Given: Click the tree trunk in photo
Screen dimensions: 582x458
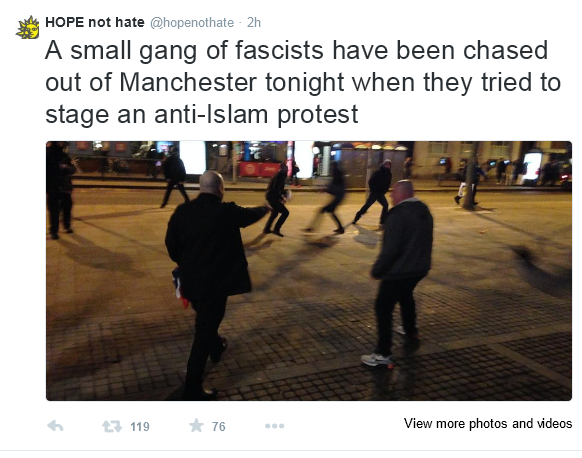Looking at the screenshot, I should (x=471, y=174).
